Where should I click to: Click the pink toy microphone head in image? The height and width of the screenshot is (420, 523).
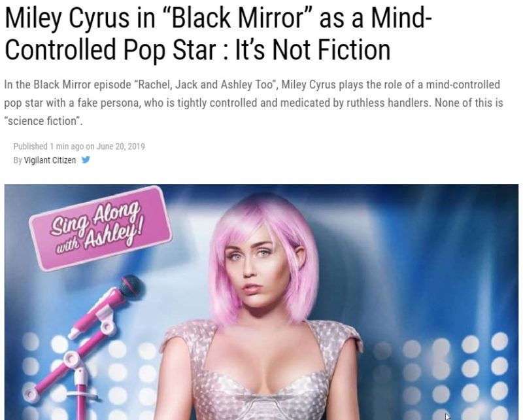pos(133,287)
